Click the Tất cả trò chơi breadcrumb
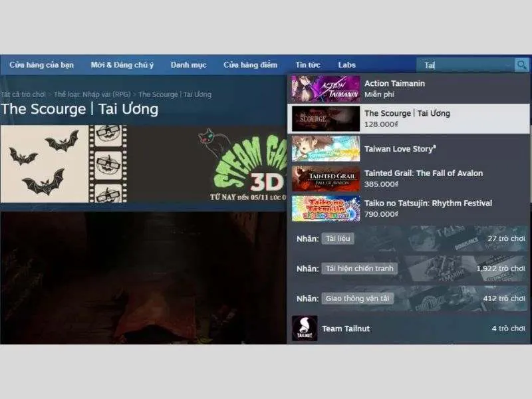 [23, 94]
